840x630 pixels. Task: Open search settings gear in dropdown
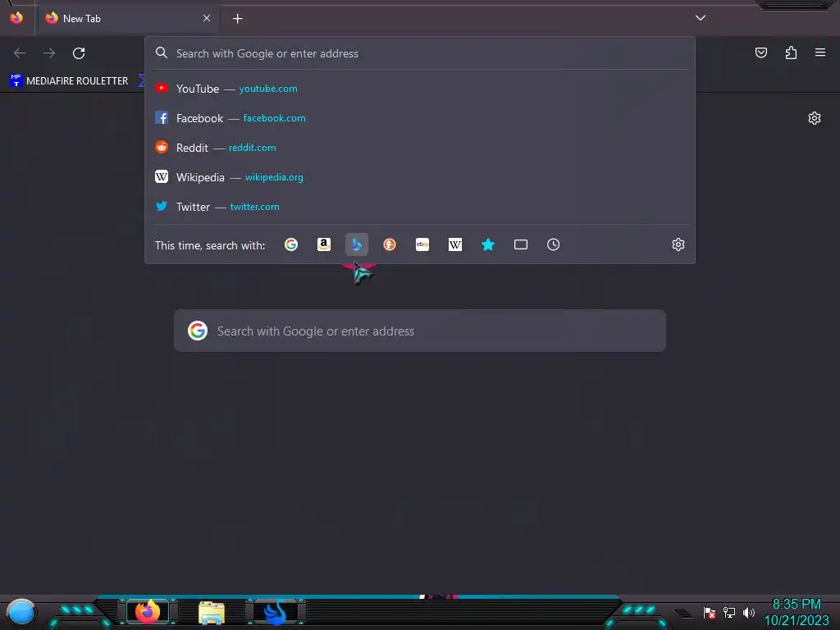coord(678,244)
